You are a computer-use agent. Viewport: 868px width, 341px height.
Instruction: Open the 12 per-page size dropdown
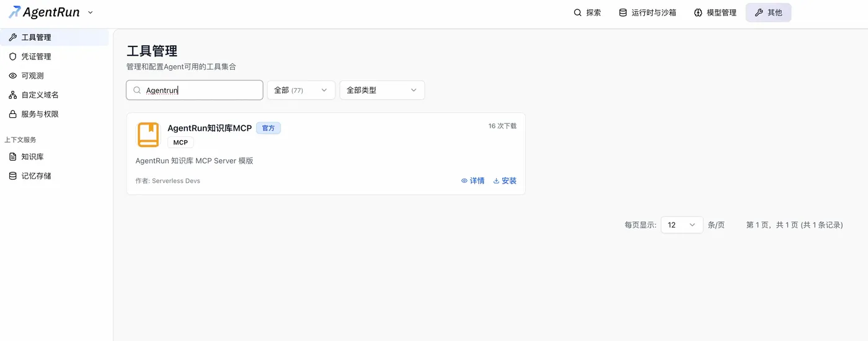682,225
